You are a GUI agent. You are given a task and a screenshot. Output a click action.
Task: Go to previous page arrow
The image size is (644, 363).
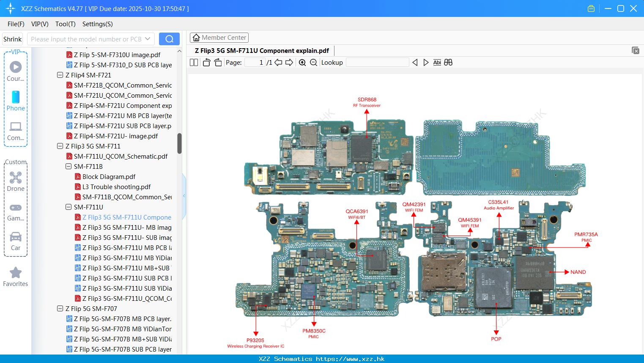pos(278,63)
